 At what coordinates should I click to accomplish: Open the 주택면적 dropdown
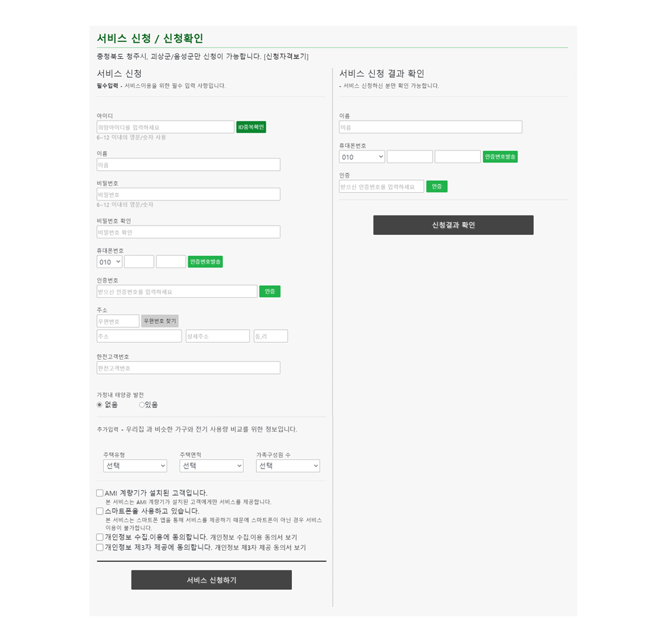pyautogui.click(x=211, y=465)
